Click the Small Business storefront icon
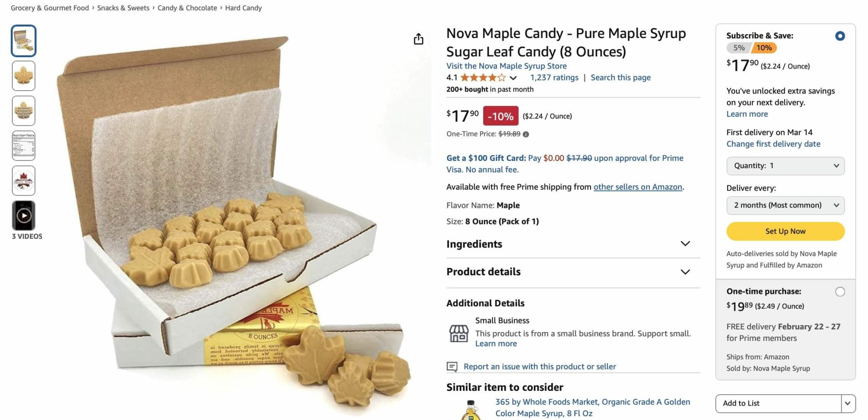Viewport: 868px width, 420px height. (x=459, y=333)
